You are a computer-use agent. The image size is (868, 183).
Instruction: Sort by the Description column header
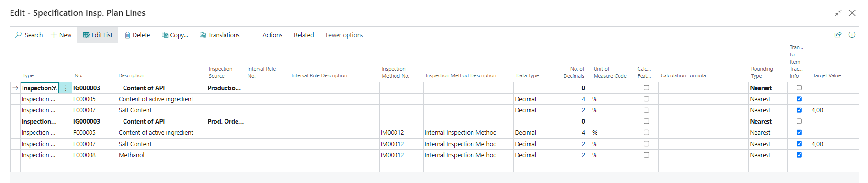[x=132, y=75]
